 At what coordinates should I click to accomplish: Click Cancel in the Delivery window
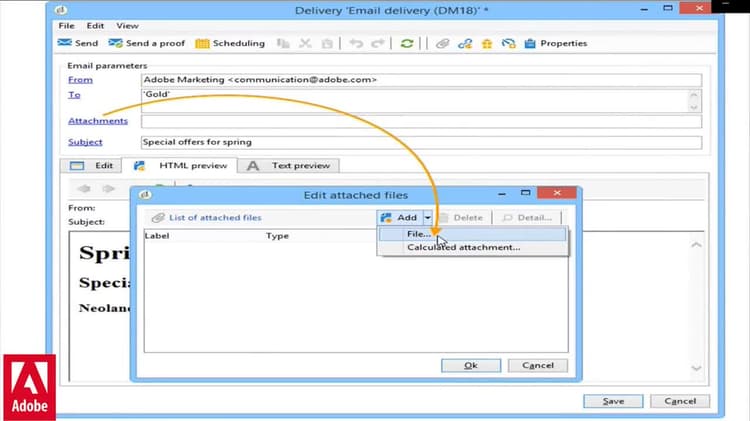click(x=680, y=401)
